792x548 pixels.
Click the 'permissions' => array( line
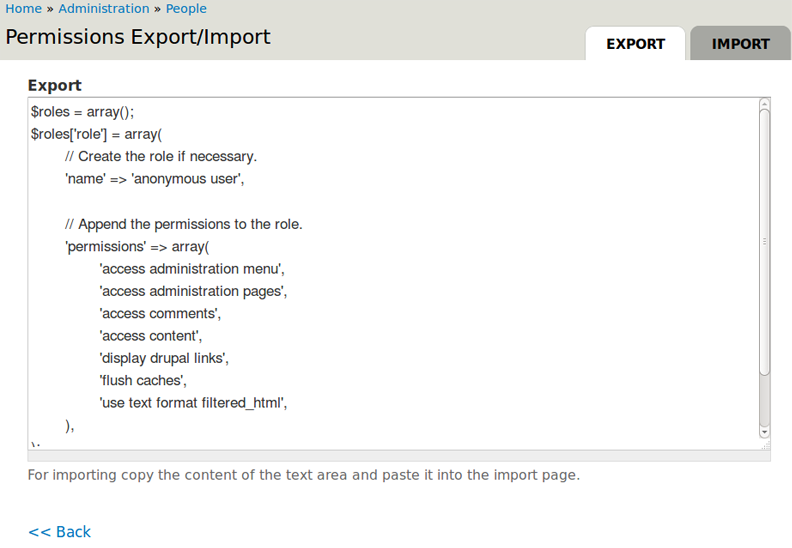point(137,247)
